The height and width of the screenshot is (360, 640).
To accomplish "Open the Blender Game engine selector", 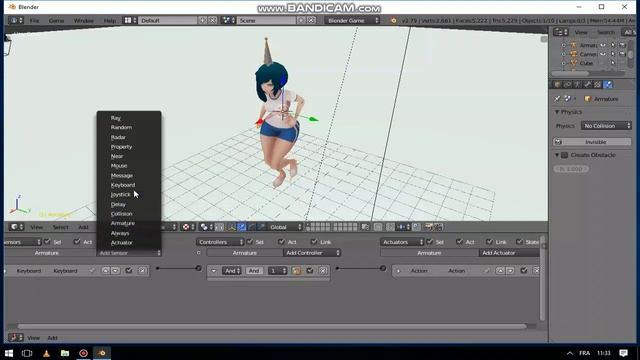I will pos(352,20).
